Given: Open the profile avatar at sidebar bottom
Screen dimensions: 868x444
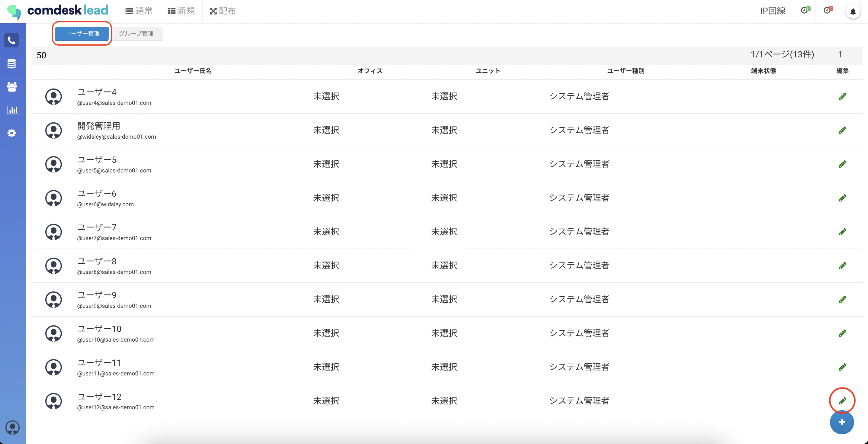Looking at the screenshot, I should point(12,428).
